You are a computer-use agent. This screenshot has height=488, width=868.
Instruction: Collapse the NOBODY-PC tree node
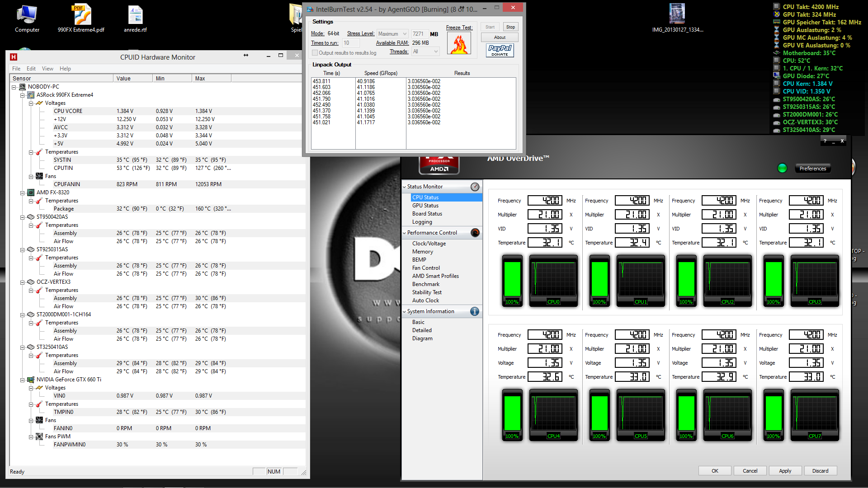[x=14, y=87]
